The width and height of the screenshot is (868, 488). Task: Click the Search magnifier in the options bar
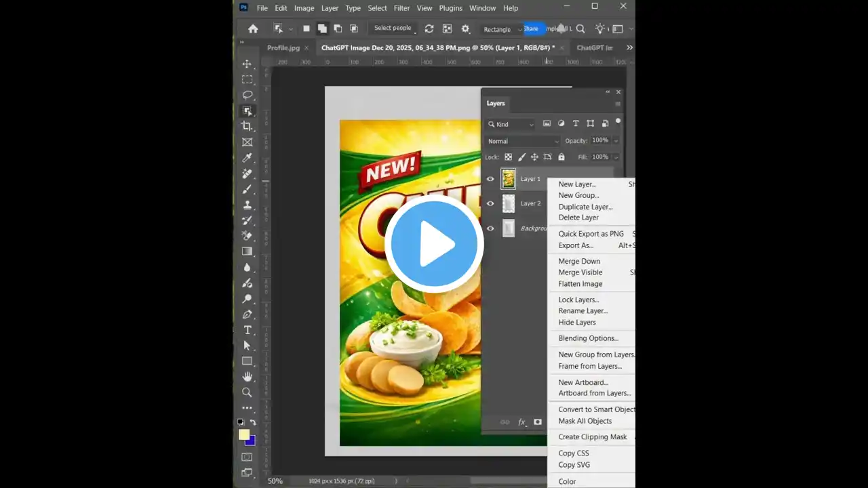tap(580, 28)
